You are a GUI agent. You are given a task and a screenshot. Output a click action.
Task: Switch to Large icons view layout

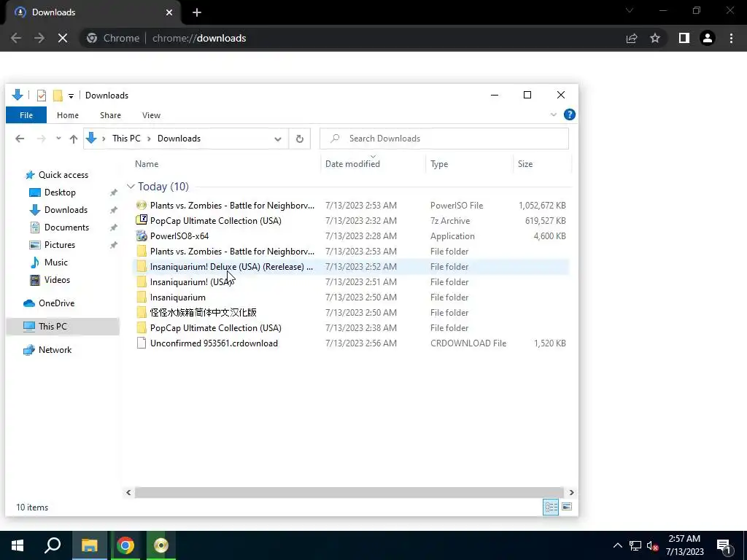coord(566,507)
